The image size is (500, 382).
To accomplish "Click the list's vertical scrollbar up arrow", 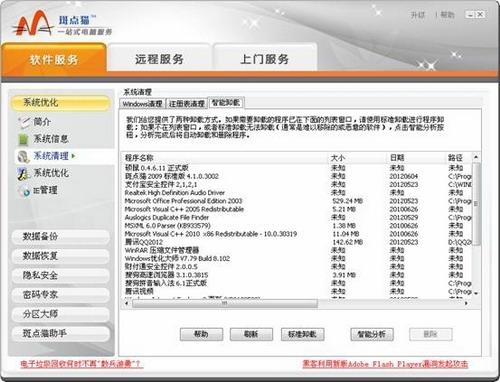I will pos(476,157).
